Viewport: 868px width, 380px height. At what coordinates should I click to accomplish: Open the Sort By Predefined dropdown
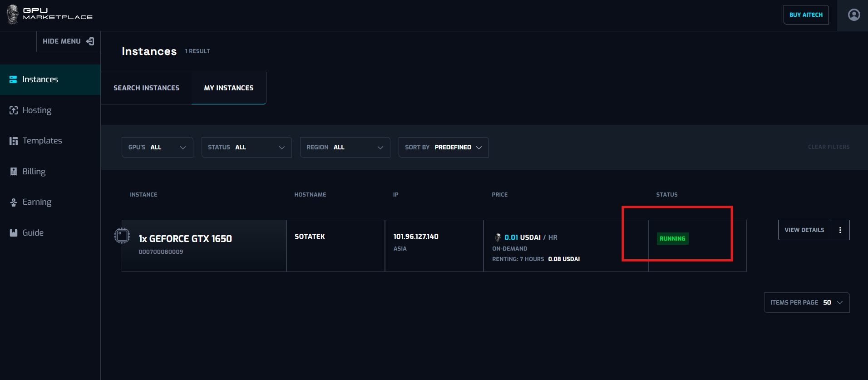(x=443, y=148)
